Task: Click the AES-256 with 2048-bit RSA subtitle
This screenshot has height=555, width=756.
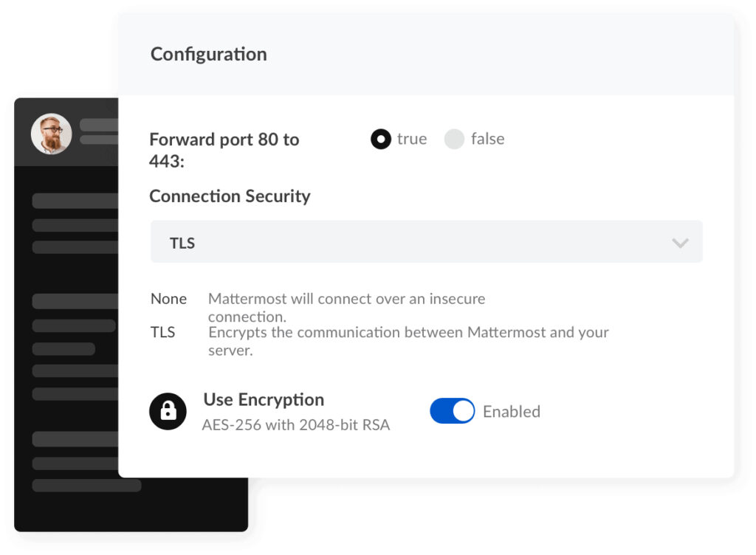Action: [x=296, y=425]
